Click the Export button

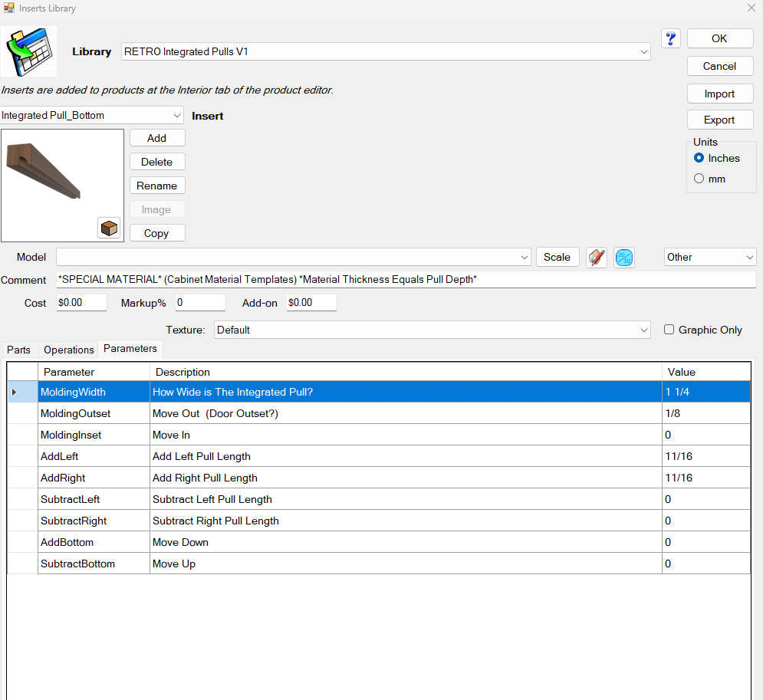pos(720,120)
